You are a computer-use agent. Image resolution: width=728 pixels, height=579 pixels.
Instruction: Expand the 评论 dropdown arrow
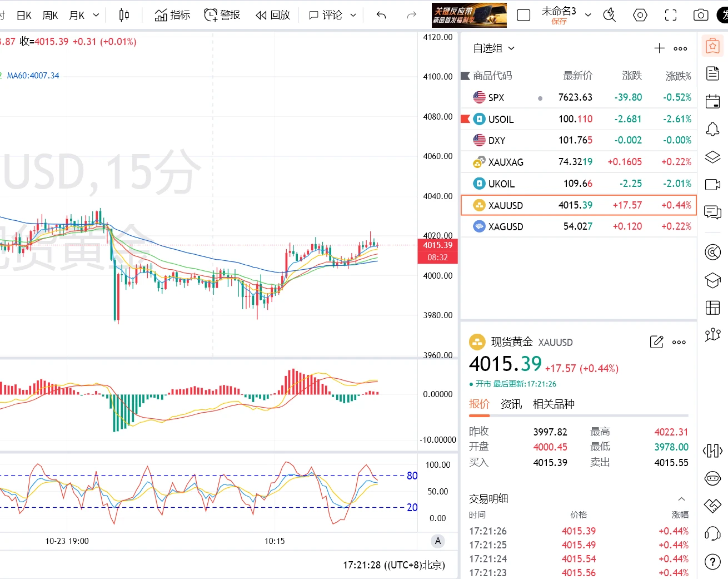click(x=353, y=15)
